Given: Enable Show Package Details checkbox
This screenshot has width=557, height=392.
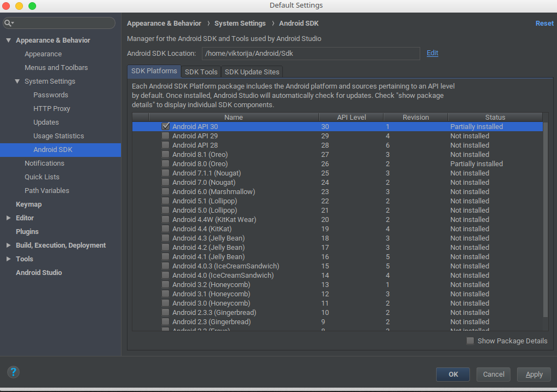Looking at the screenshot, I should [470, 341].
